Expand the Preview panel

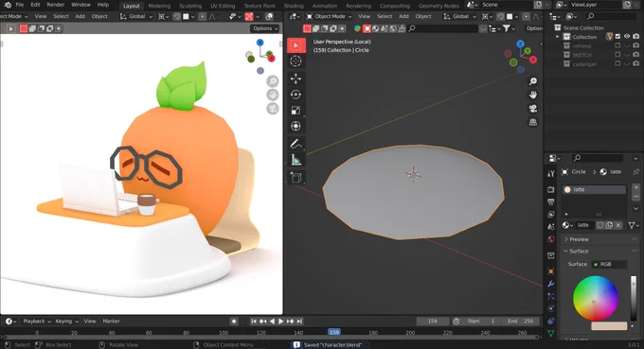tap(579, 239)
